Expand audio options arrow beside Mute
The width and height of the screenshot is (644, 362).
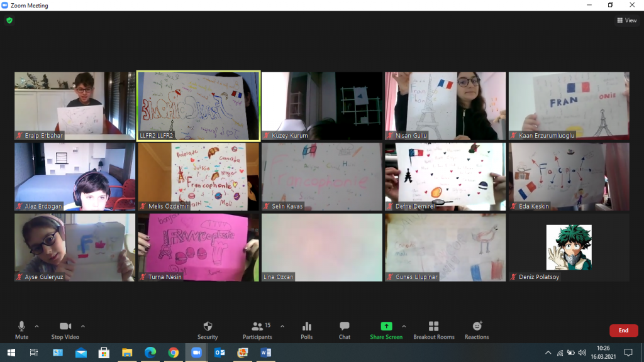coord(36,326)
